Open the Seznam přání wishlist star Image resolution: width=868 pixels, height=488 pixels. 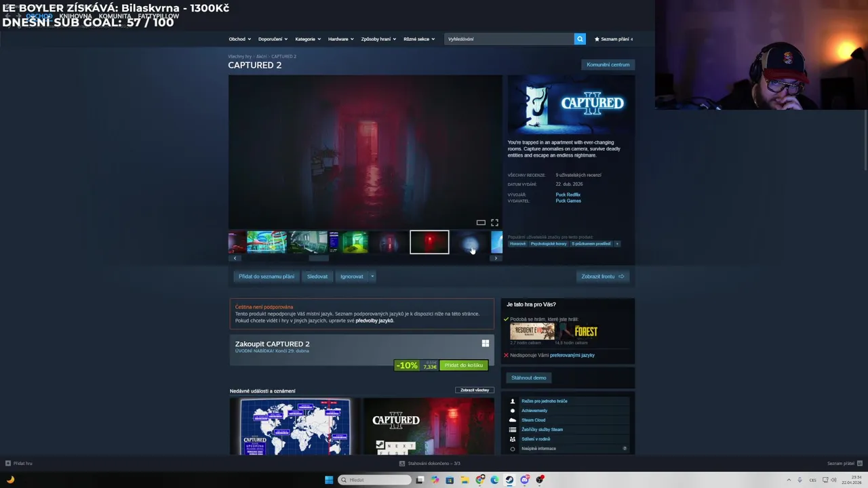coord(597,39)
